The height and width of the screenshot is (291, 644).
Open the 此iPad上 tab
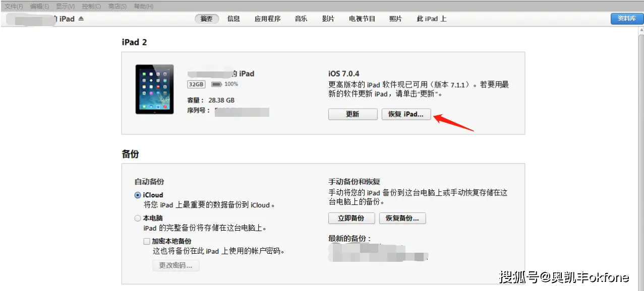[431, 19]
